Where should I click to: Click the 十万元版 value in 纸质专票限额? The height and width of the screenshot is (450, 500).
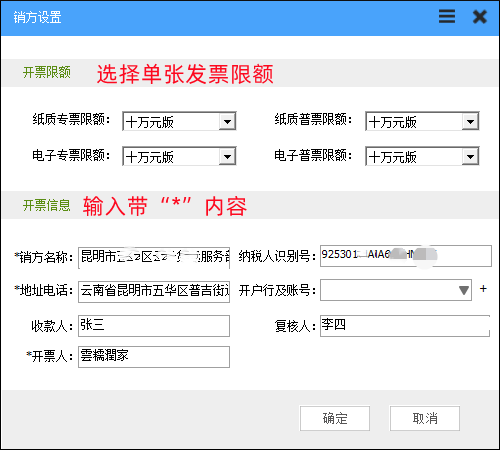point(150,122)
